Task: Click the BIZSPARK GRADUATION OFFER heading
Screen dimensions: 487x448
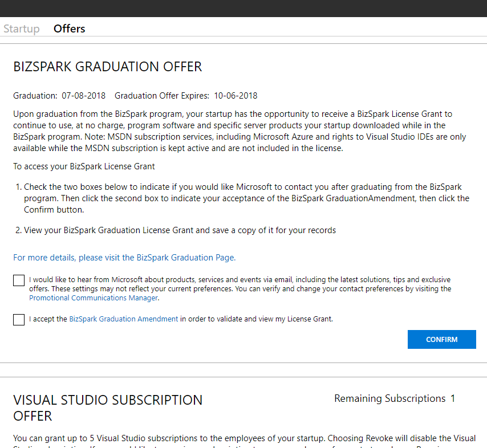Action: pos(107,67)
